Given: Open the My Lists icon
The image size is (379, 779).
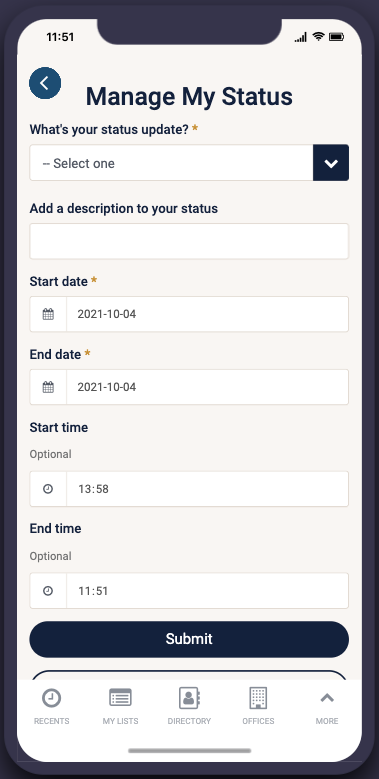Looking at the screenshot, I should click(120, 698).
